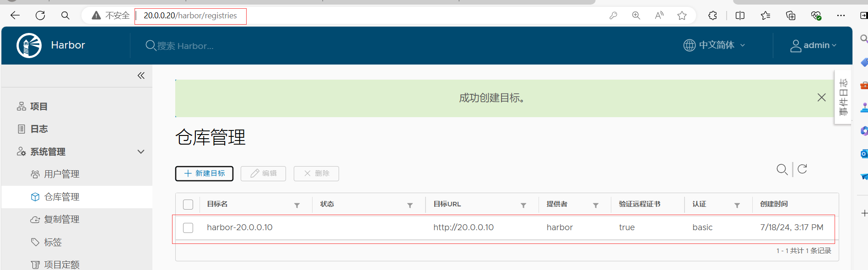868x270 pixels.
Task: Tick the harbor-20.0.0.10 row checkbox
Action: point(188,228)
